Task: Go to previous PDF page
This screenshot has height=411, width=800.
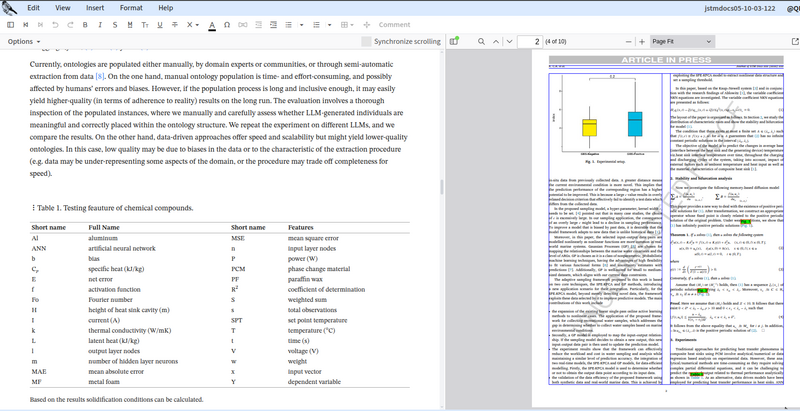Action: [495, 41]
